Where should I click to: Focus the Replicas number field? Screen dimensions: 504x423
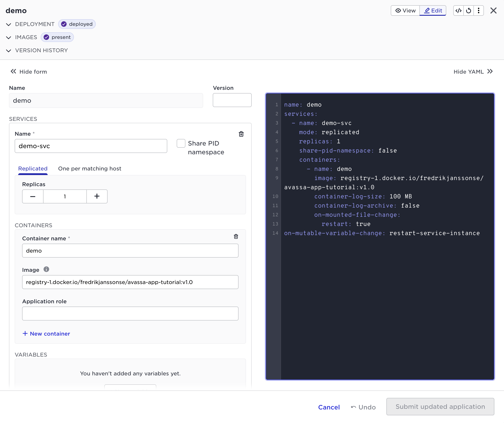(x=65, y=196)
